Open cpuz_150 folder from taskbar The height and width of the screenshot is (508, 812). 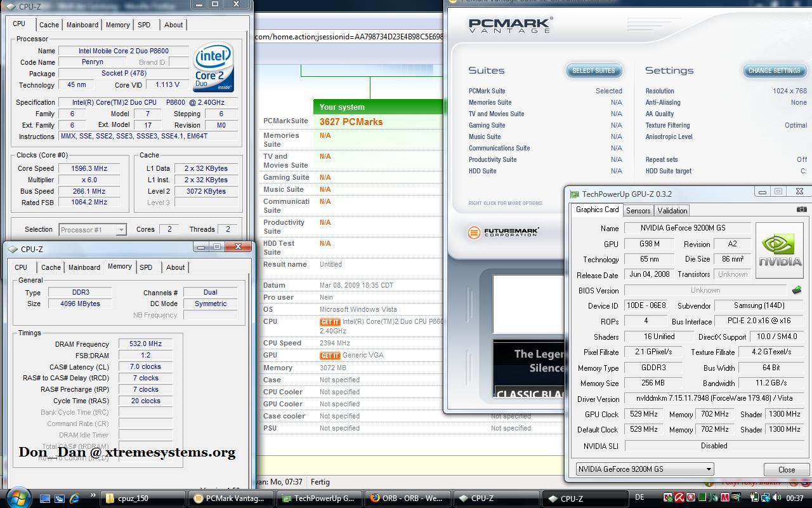[x=143, y=498]
